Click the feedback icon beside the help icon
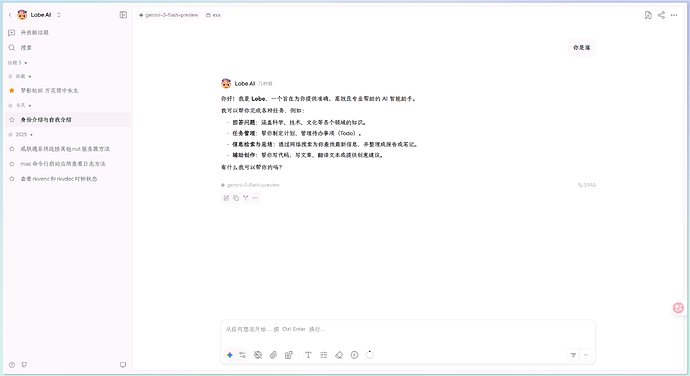690x376 pixels. point(24,365)
